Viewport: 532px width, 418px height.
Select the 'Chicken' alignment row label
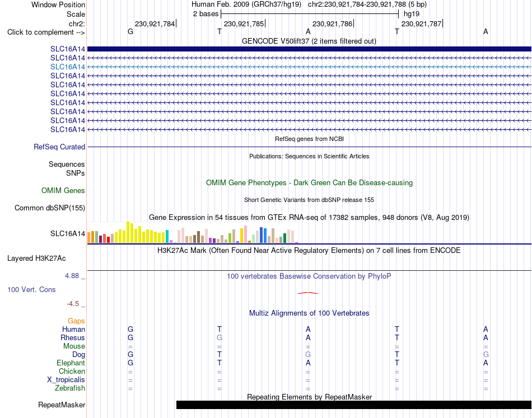(x=72, y=371)
